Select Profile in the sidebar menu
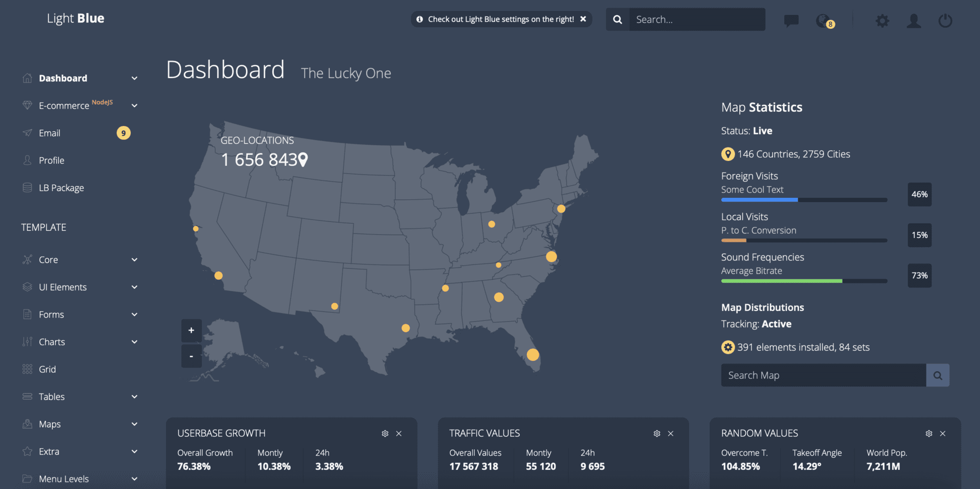The width and height of the screenshot is (980, 489). tap(51, 160)
